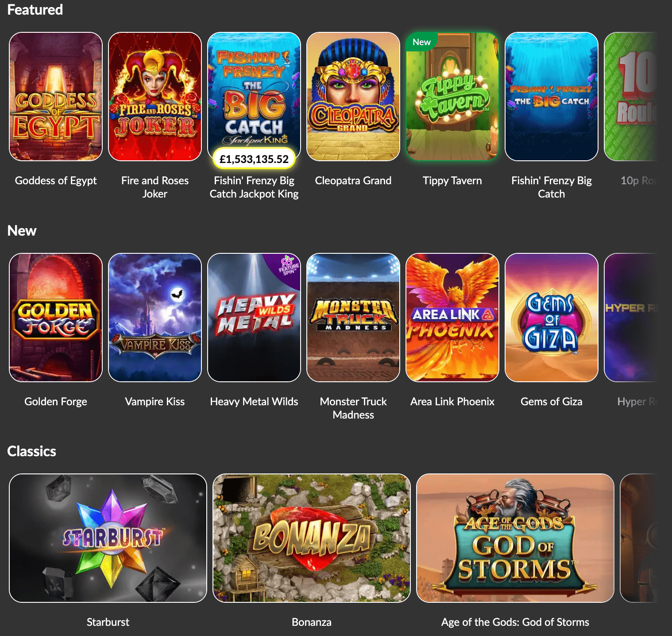672x636 pixels.
Task: Launch the Fire and Roses Joker game
Action: (155, 97)
